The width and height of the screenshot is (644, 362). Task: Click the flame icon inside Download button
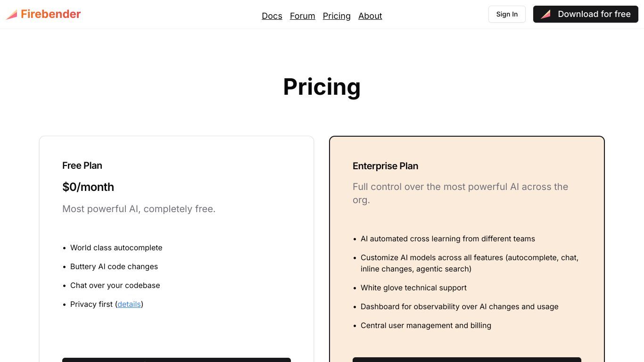(x=546, y=14)
